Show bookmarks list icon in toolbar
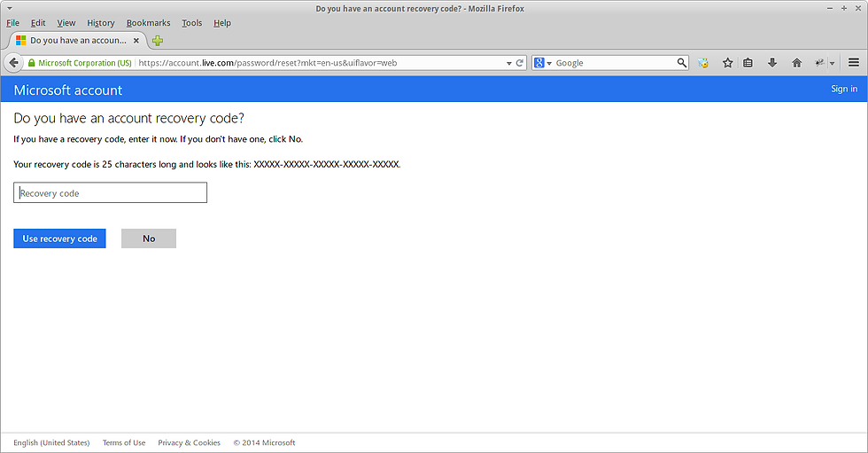Screen dimensions: 868x453 (748, 63)
